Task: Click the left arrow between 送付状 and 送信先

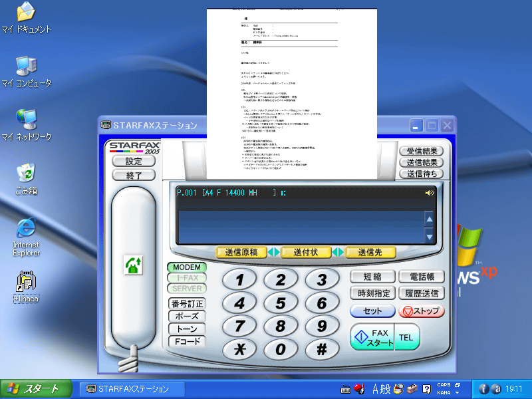Action: pyautogui.click(x=335, y=252)
